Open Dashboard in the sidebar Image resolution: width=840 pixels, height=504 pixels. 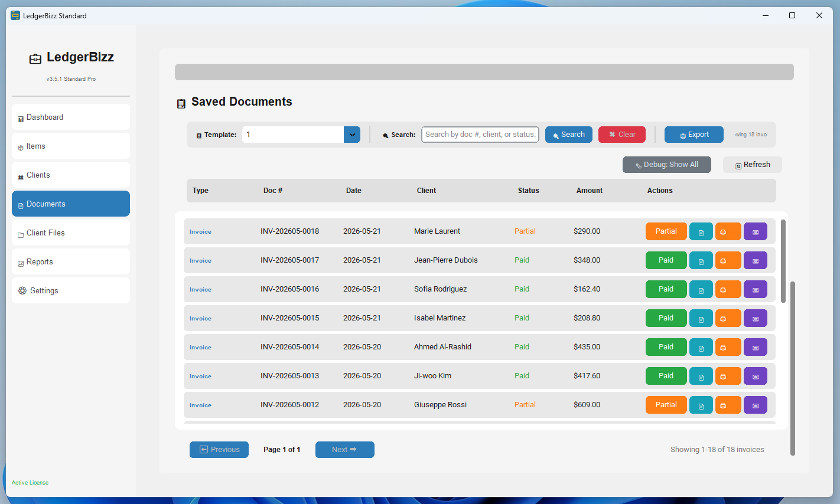[x=71, y=117]
